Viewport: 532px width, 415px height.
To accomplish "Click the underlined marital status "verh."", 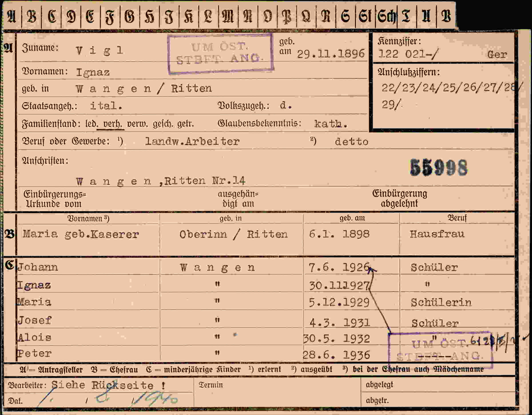I will tap(113, 124).
